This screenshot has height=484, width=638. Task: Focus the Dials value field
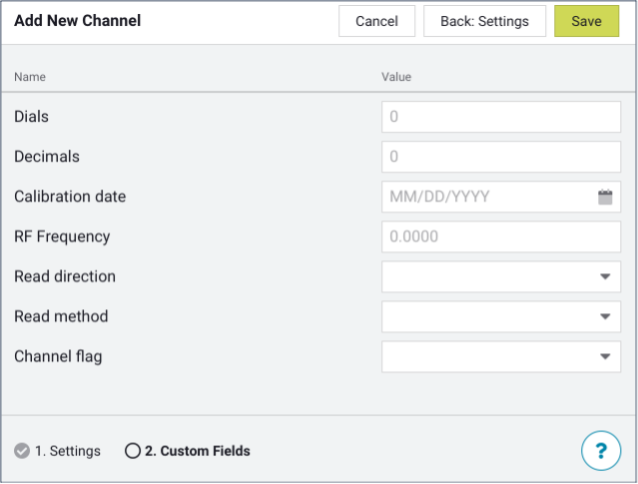coord(500,117)
